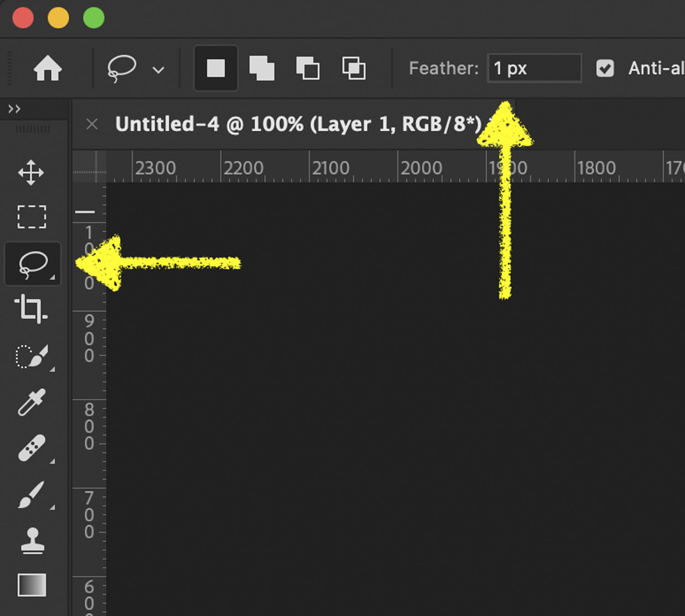Select the Move tool
685x616 pixels.
31,173
